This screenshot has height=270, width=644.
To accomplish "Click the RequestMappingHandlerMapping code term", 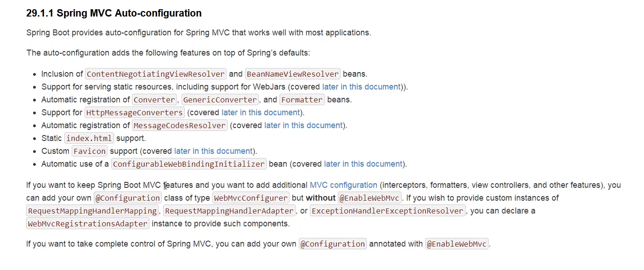I will 92,211.
